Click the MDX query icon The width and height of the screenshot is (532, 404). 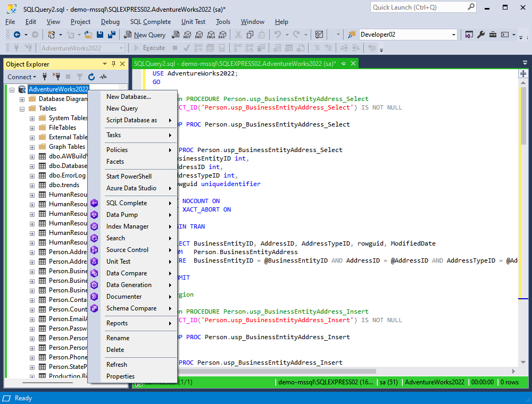point(187,35)
